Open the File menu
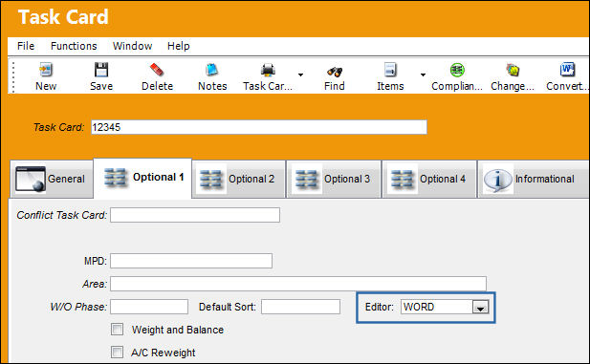This screenshot has width=590, height=364. 26,46
